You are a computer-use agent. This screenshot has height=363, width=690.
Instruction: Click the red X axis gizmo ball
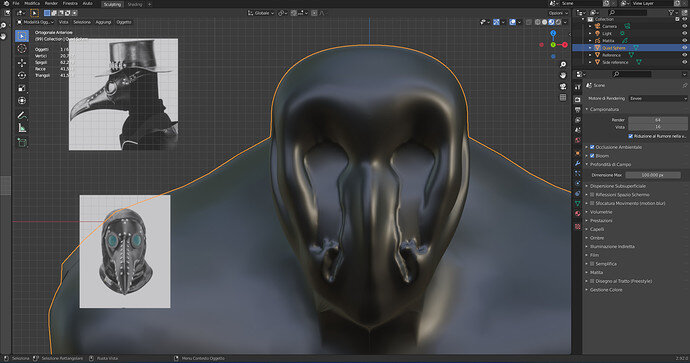click(x=565, y=45)
